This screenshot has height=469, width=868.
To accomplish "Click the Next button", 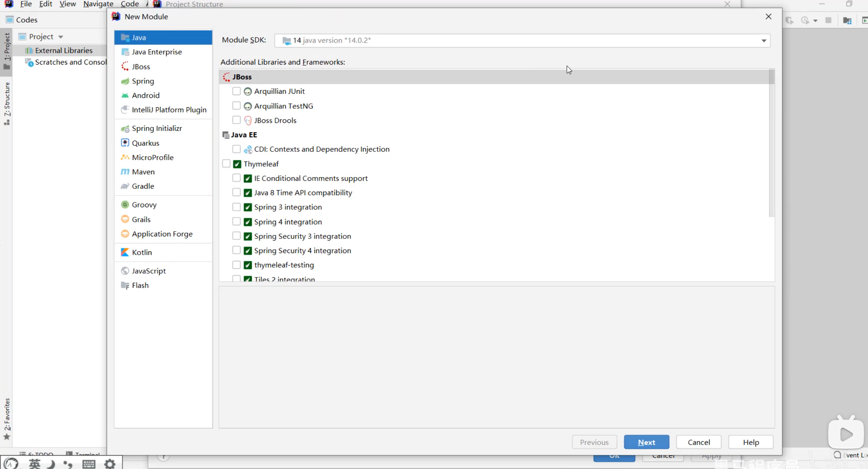I will tap(646, 442).
